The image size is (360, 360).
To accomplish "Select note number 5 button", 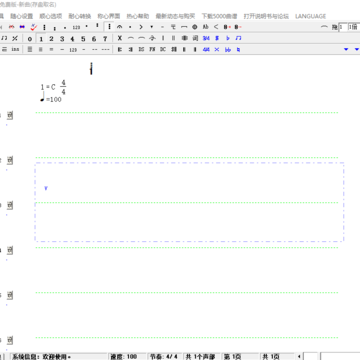I will click(x=83, y=39).
